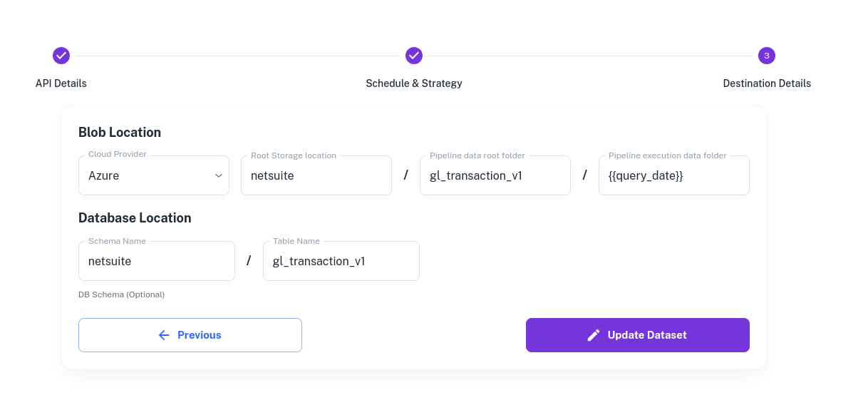
Task: Go to the Schedule & Strategy step label
Action: 414,83
